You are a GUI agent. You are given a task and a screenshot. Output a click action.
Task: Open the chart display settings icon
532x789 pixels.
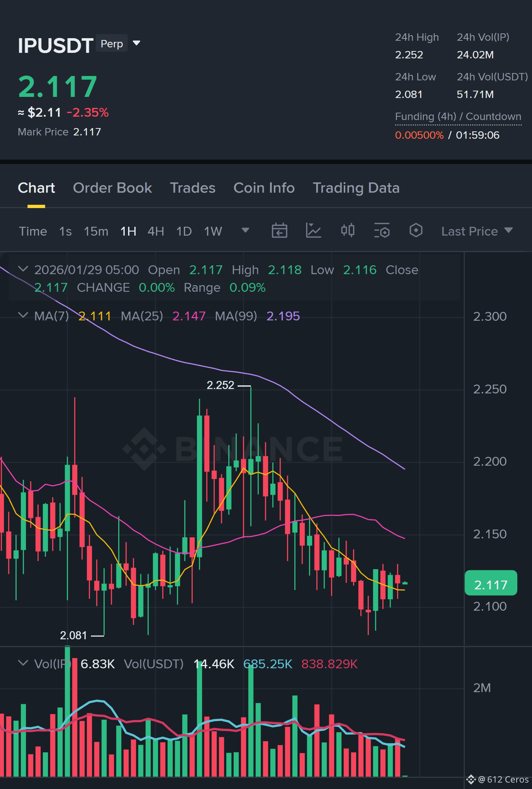382,231
